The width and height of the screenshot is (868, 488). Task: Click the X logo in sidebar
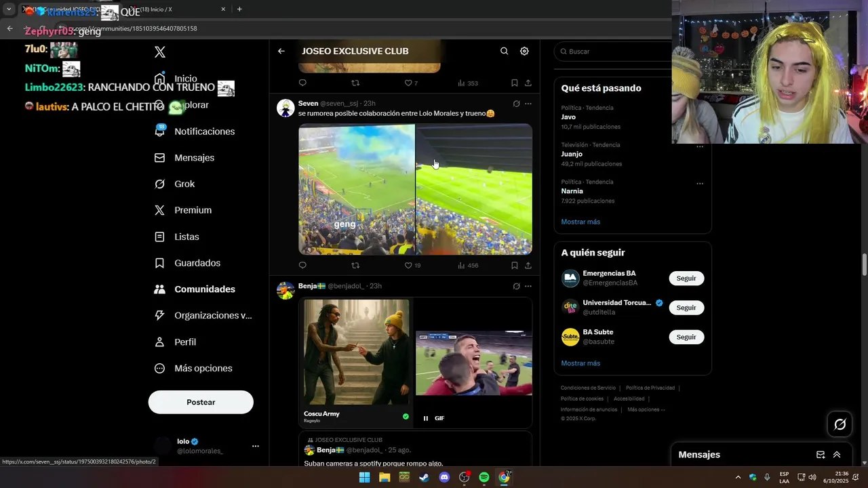160,52
